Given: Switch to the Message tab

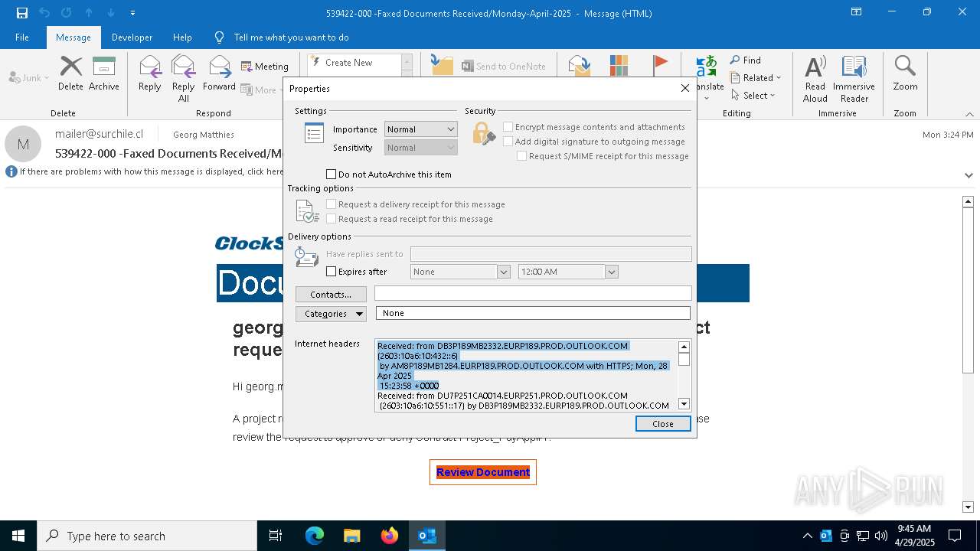Looking at the screenshot, I should coord(73,37).
